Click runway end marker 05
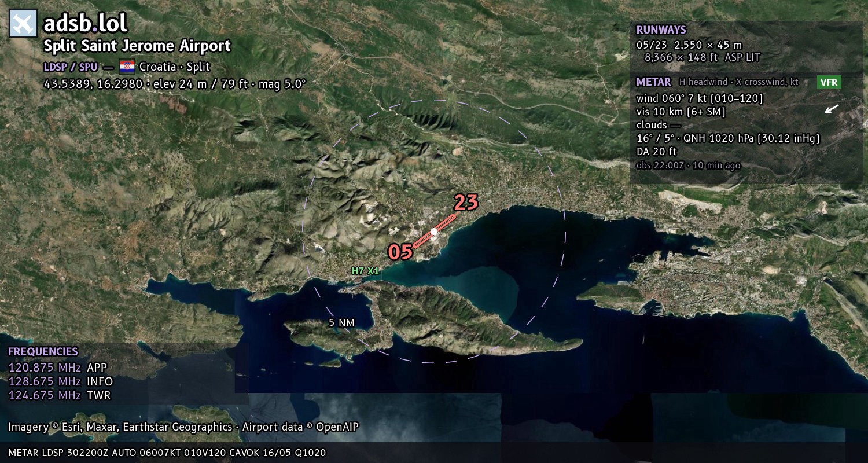This screenshot has height=463, width=868. pyautogui.click(x=400, y=252)
